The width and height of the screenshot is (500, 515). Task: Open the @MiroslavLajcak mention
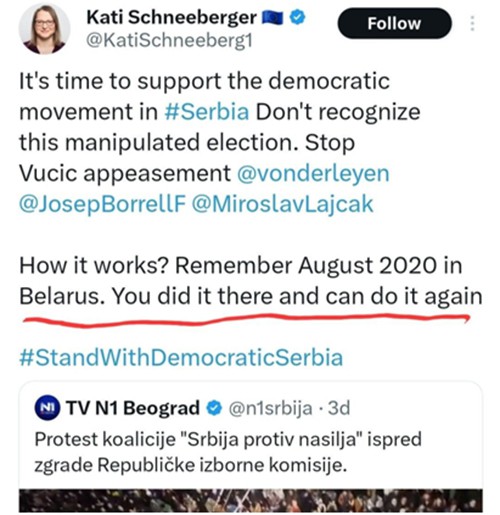coord(282,204)
